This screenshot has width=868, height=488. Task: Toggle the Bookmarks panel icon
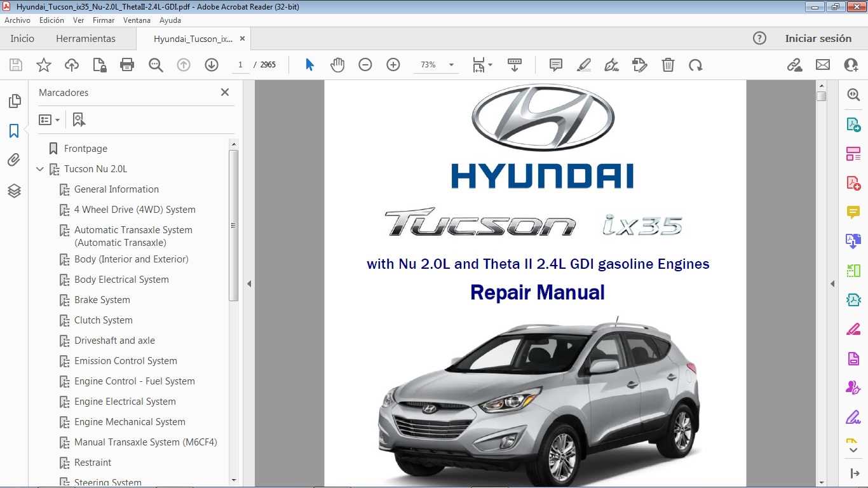click(x=14, y=131)
